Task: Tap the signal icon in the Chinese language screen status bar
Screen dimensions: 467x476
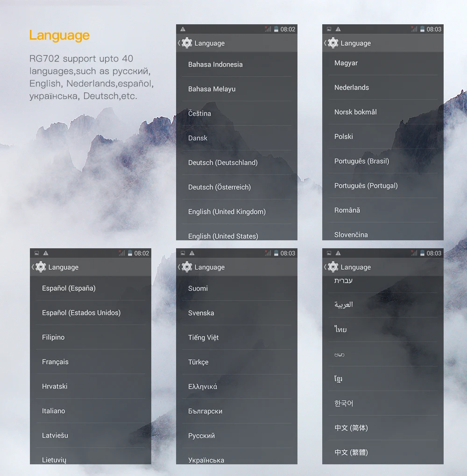Action: click(x=414, y=253)
